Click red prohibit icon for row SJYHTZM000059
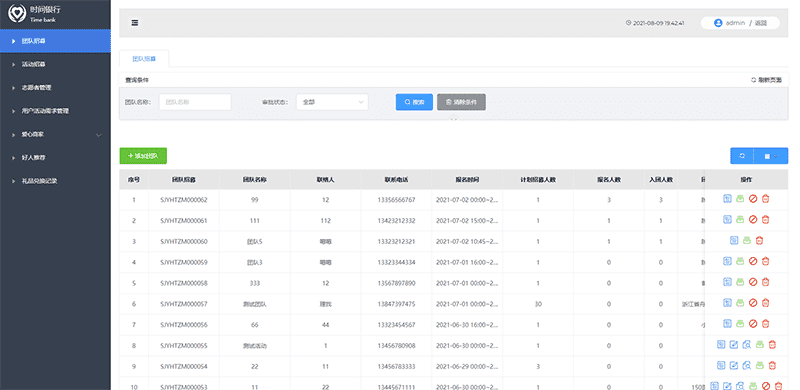Image resolution: width=800 pixels, height=390 pixels. tap(753, 261)
